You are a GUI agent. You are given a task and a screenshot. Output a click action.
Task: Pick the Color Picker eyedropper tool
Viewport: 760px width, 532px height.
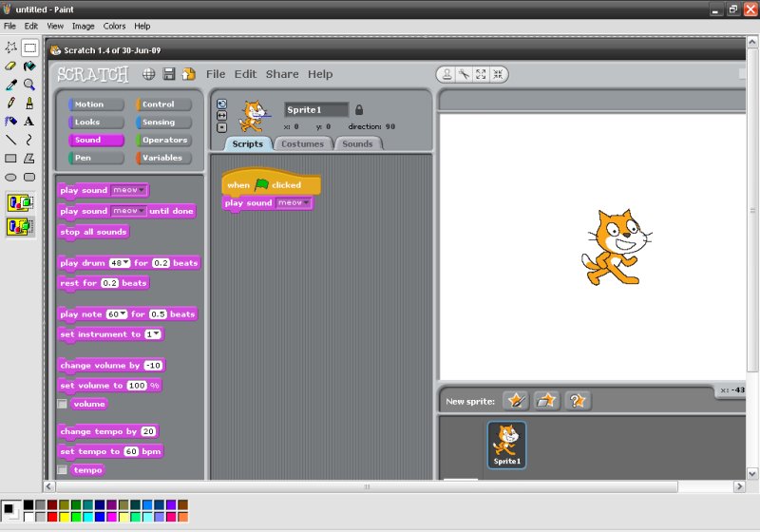10,85
